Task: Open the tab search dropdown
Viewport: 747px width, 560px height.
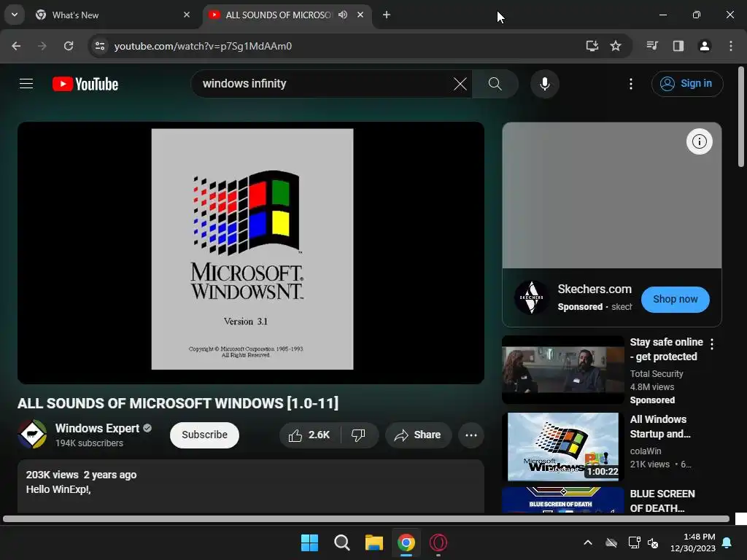Action: 15,15
